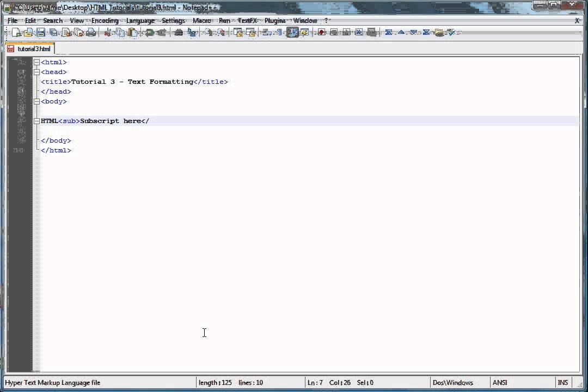Toggle word wrap toolbar icon
Screen dimensions: 588x392
pos(267,33)
